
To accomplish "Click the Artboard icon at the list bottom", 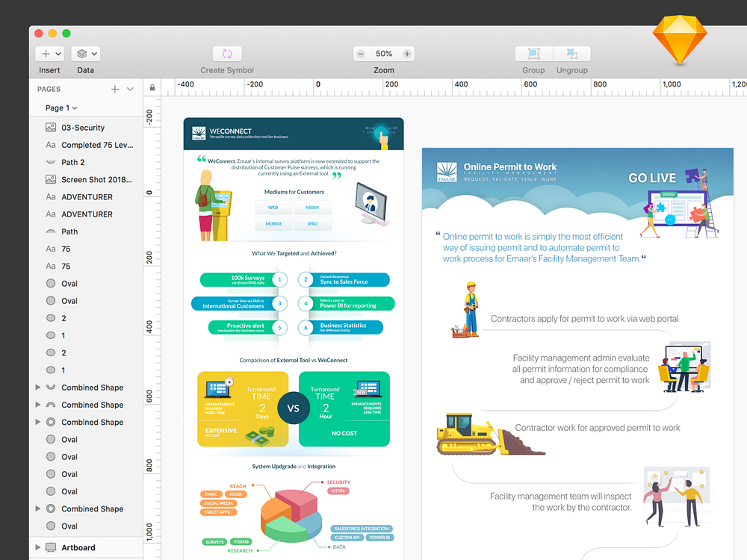I will (x=51, y=547).
